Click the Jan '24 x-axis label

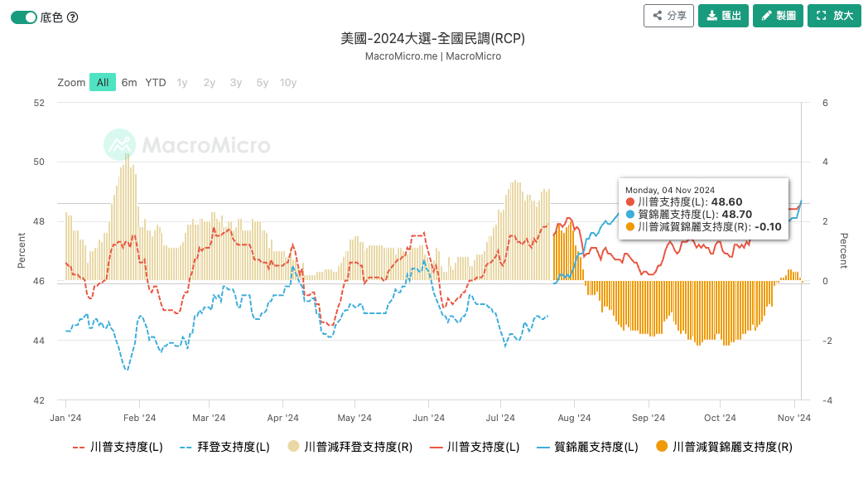65,418
